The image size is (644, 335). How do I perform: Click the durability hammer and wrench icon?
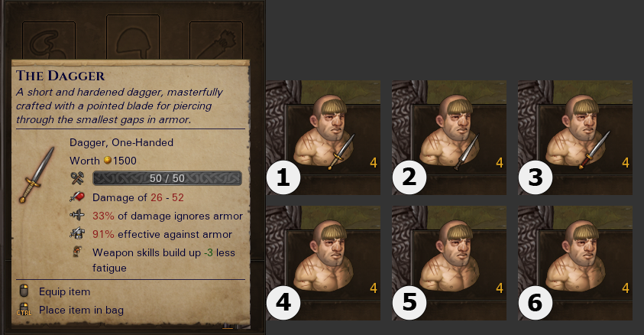77,178
